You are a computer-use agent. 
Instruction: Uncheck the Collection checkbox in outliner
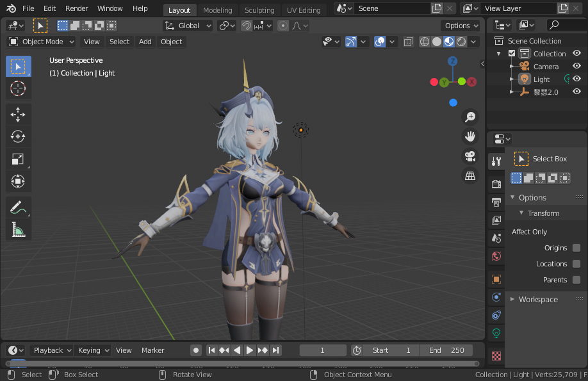[x=512, y=53]
